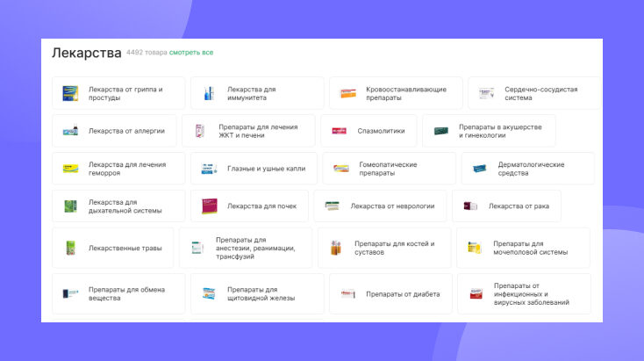
Task: Go to 'Лекарства для иммунитета' category label
Action: (251, 93)
